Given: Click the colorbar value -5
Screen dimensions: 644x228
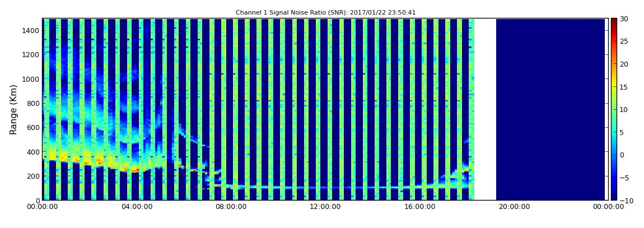Looking at the screenshot, I should 624,178.
